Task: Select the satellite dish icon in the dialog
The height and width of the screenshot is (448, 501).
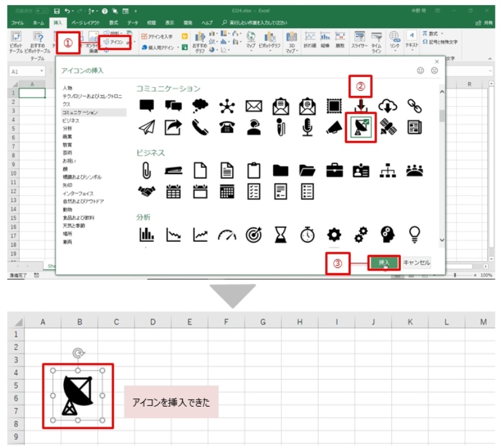Action: (360, 127)
